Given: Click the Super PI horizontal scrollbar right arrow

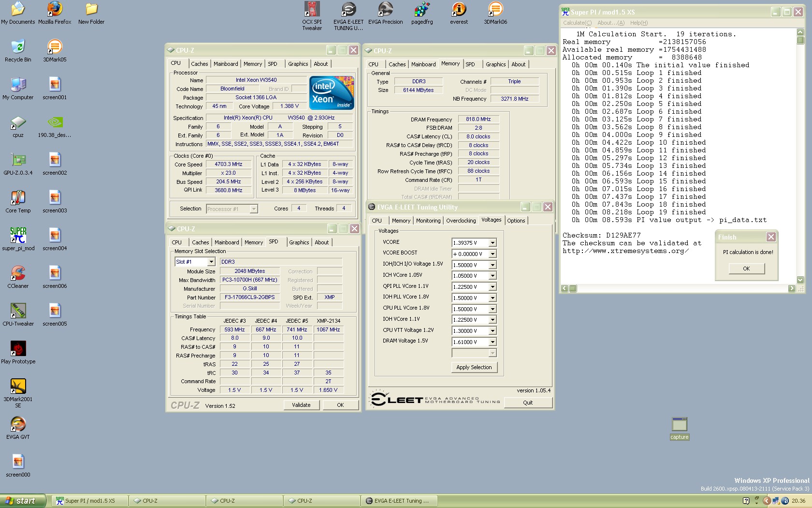Looking at the screenshot, I should (791, 288).
